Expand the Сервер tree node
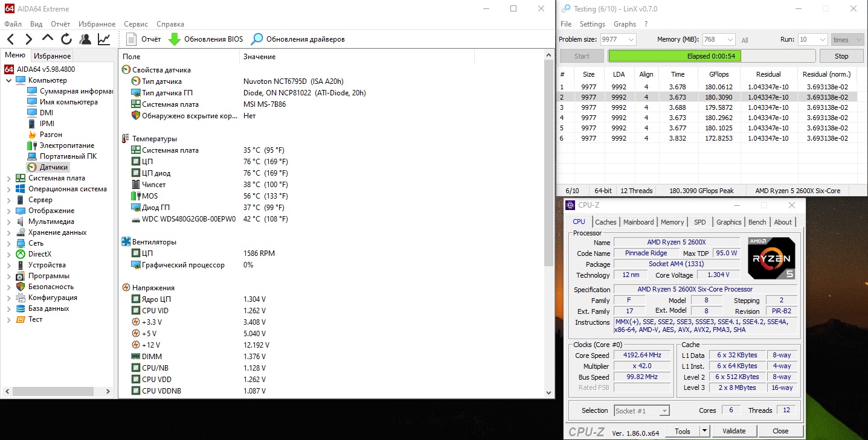This screenshot has height=440, width=868. [8, 200]
